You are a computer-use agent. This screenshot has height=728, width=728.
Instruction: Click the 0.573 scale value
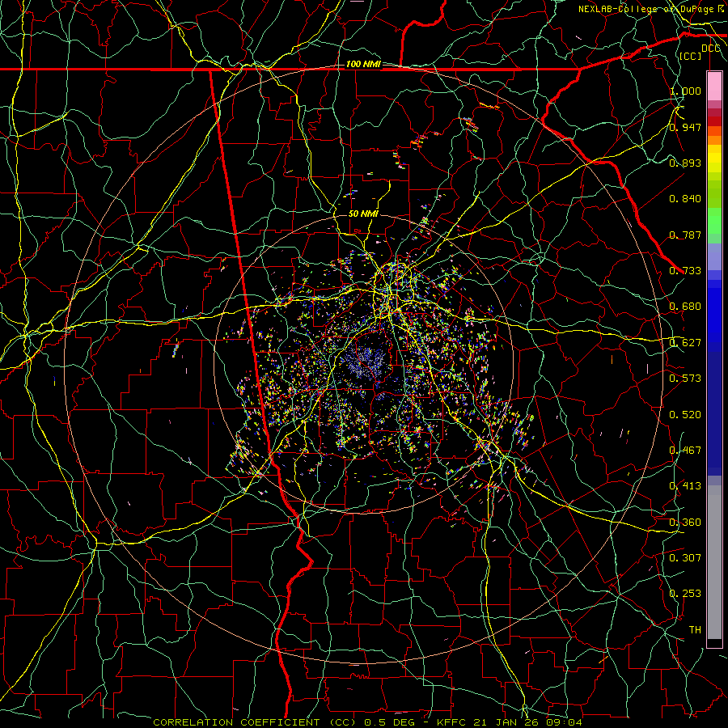(x=685, y=379)
